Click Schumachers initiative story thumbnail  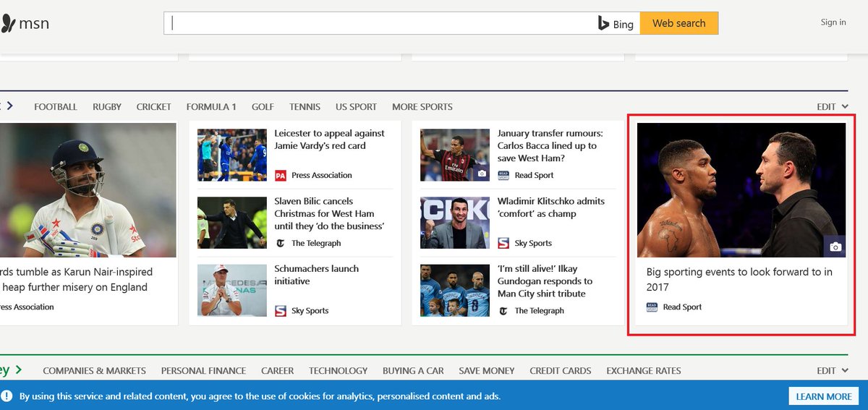pos(232,290)
